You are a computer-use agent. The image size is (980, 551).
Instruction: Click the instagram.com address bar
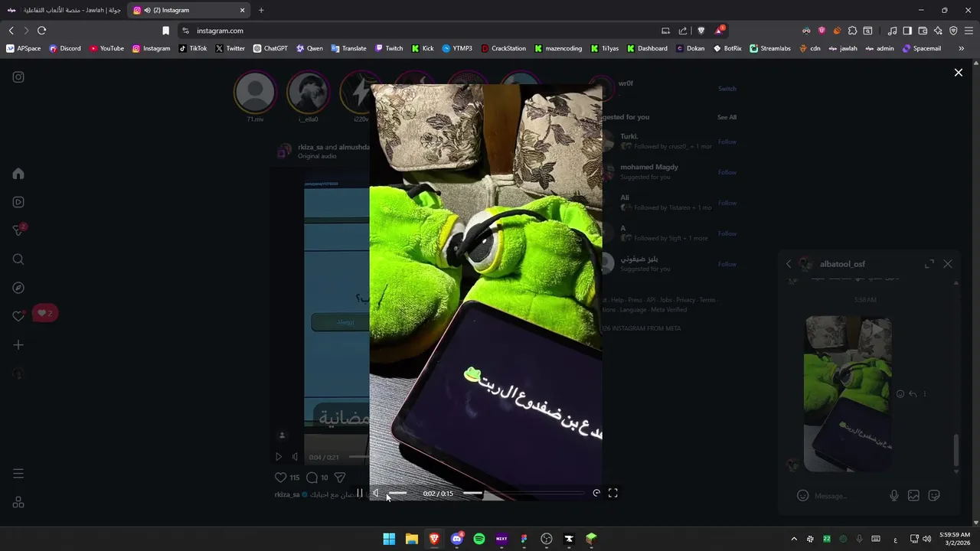tap(421, 31)
